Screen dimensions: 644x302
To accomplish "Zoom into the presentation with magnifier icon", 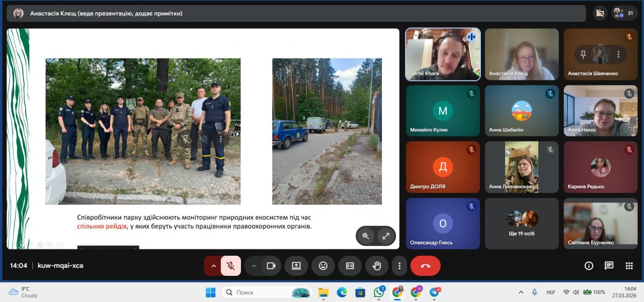I will click(x=366, y=236).
